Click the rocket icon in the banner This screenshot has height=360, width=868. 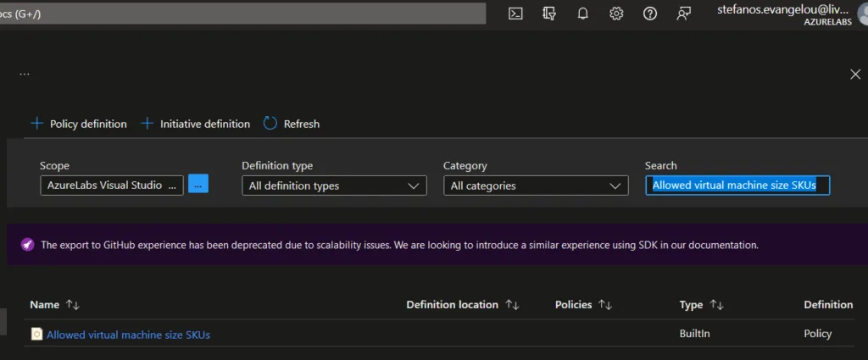27,245
